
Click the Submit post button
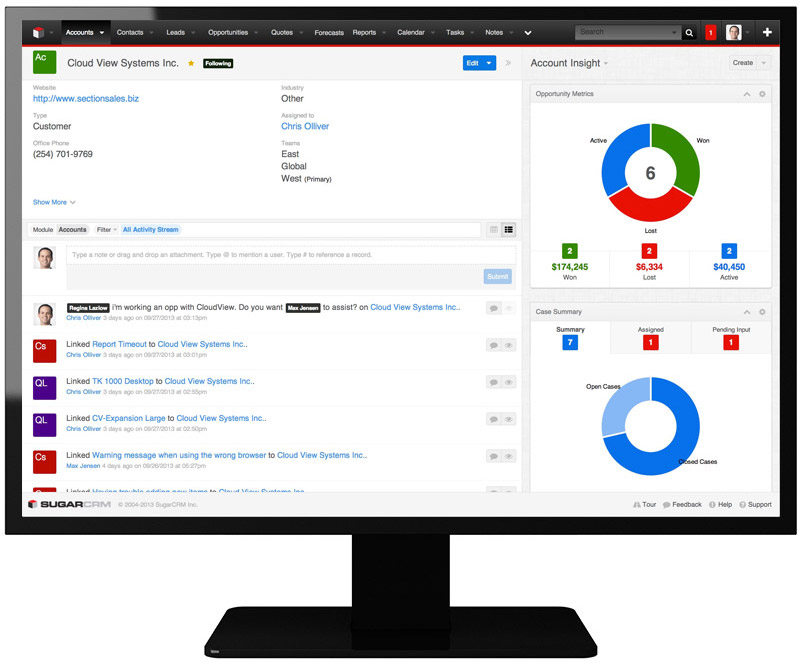(x=497, y=277)
